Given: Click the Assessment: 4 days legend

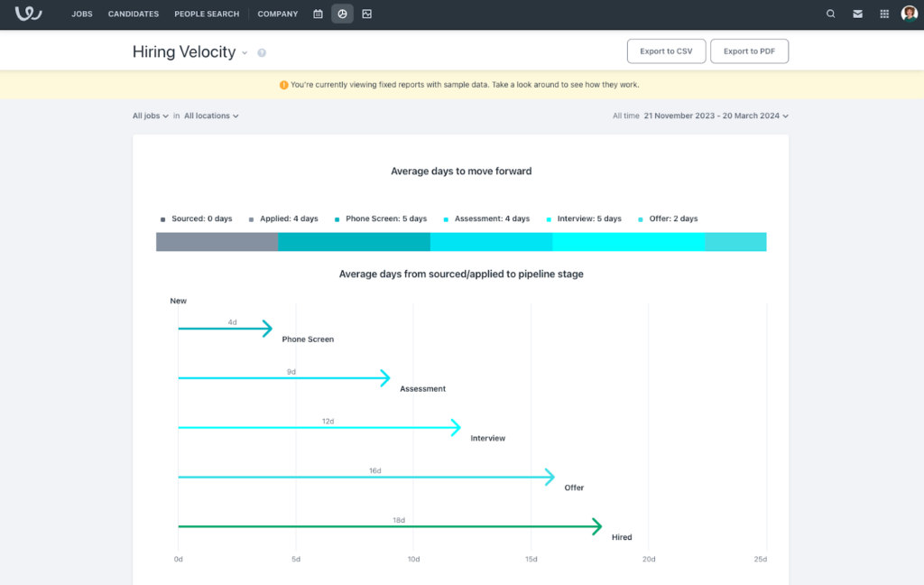Looking at the screenshot, I should [x=486, y=218].
